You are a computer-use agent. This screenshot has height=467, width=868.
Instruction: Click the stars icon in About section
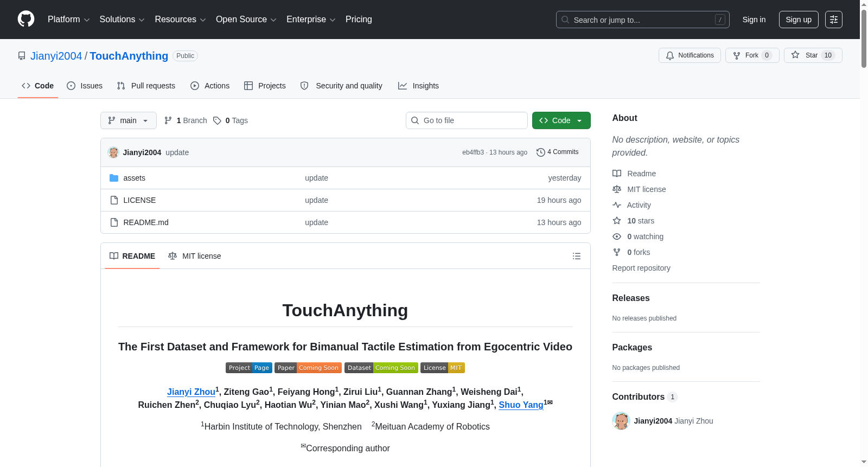pos(617,221)
